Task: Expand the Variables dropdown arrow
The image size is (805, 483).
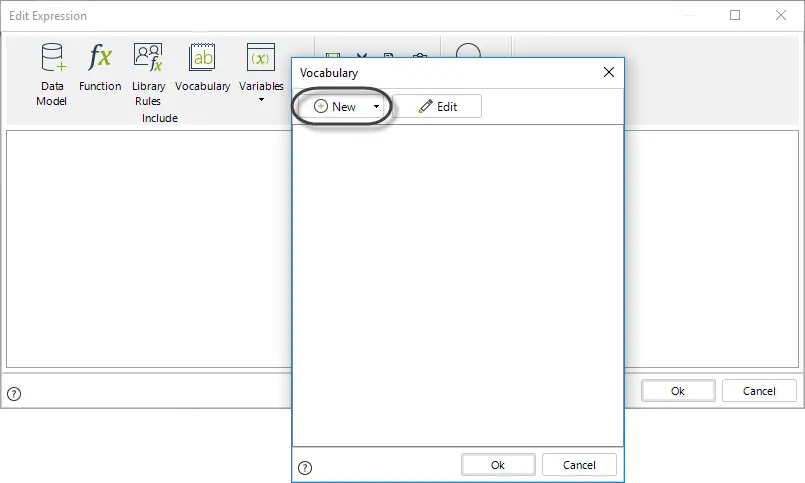Action: point(261,100)
